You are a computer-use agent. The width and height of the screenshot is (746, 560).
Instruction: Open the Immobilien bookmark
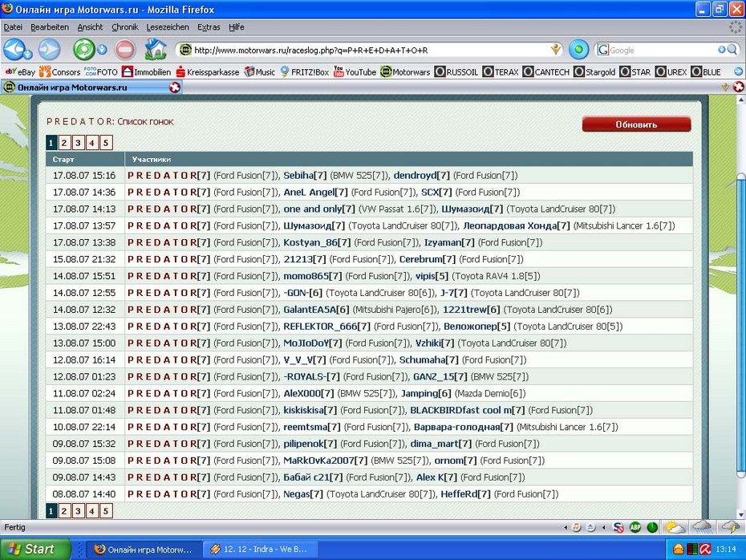[x=147, y=72]
